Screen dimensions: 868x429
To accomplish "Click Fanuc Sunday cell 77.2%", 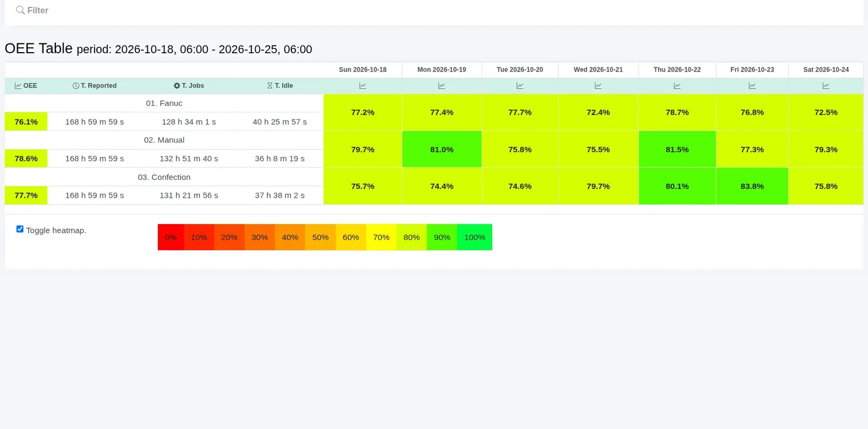I will pyautogui.click(x=362, y=112).
